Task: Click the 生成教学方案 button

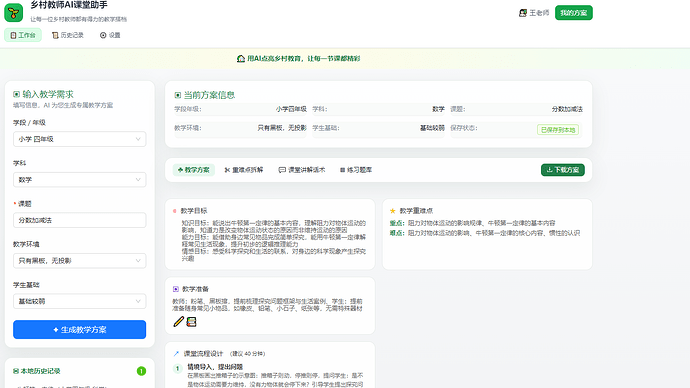Action: point(80,329)
